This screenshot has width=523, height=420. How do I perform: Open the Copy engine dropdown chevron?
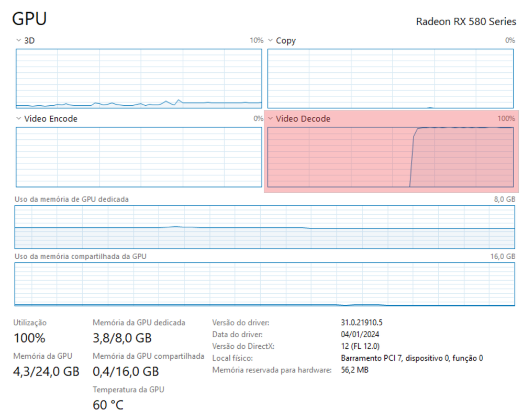tap(271, 40)
